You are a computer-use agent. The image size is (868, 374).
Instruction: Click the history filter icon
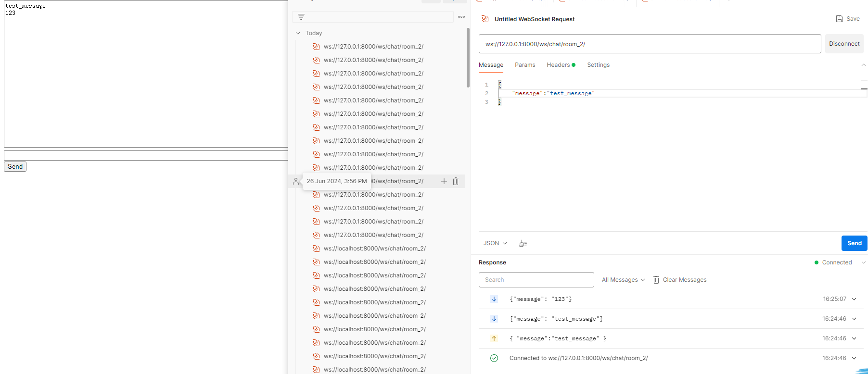point(301,17)
